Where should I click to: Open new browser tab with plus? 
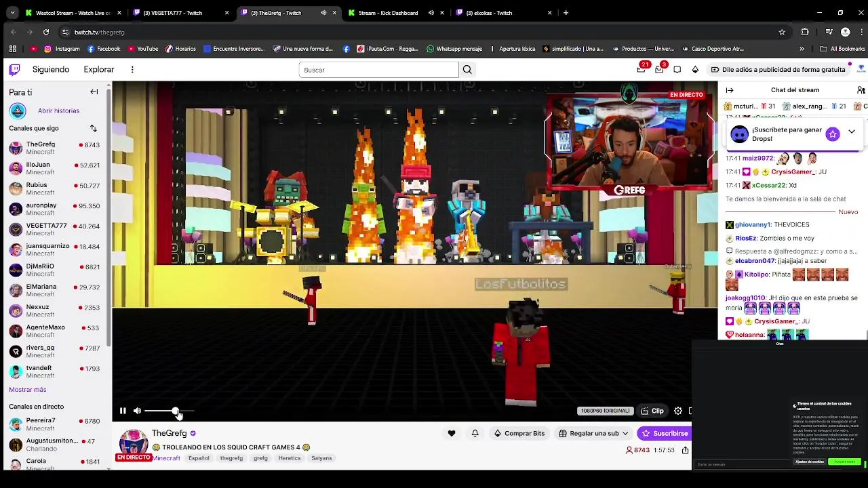[566, 12]
